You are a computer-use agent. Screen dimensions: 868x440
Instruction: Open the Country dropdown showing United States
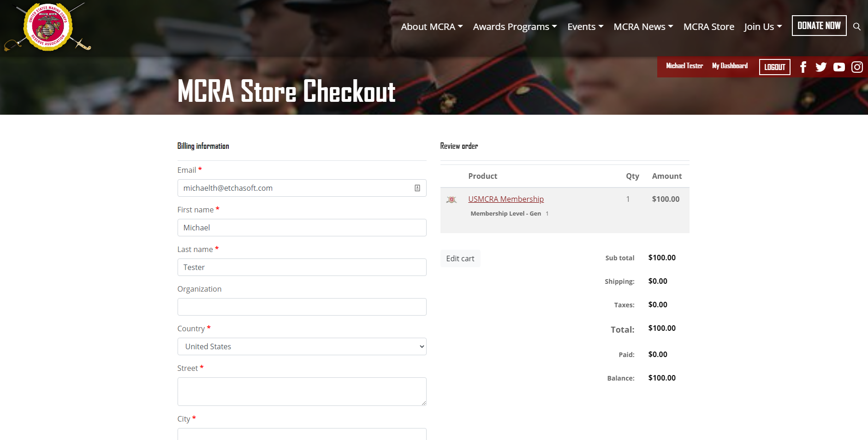coord(302,346)
